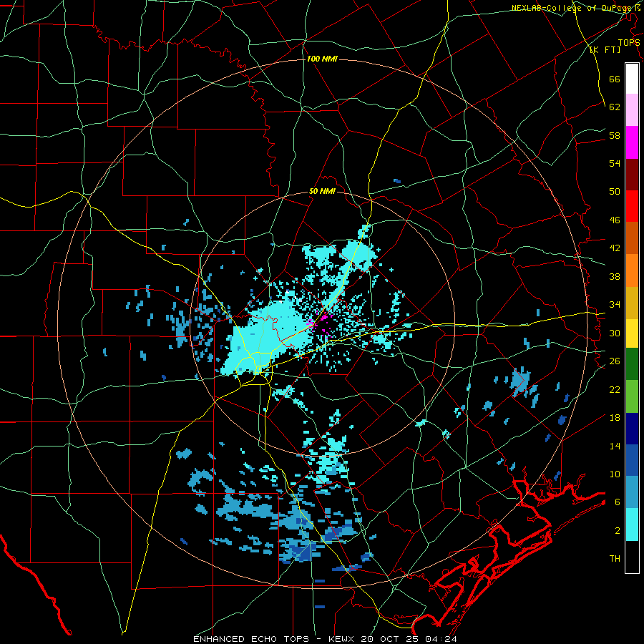Click the bright red 46-50 legend swatch
Screen dimensions: 644x644
(x=632, y=206)
